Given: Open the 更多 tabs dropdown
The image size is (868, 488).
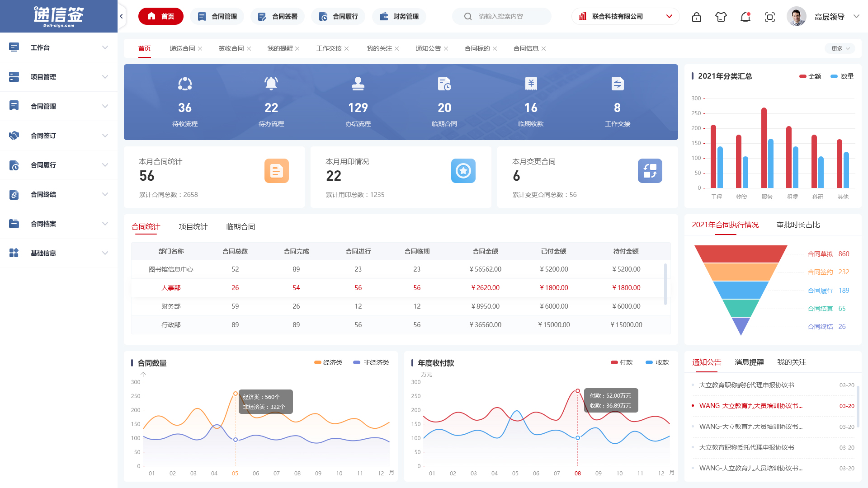Looking at the screenshot, I should [x=840, y=48].
